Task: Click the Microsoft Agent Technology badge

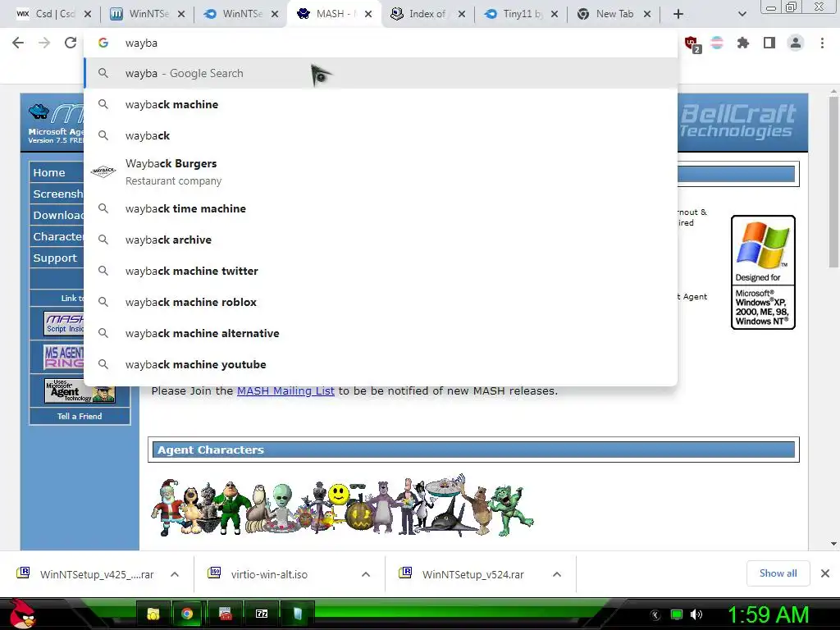Action: 80,390
